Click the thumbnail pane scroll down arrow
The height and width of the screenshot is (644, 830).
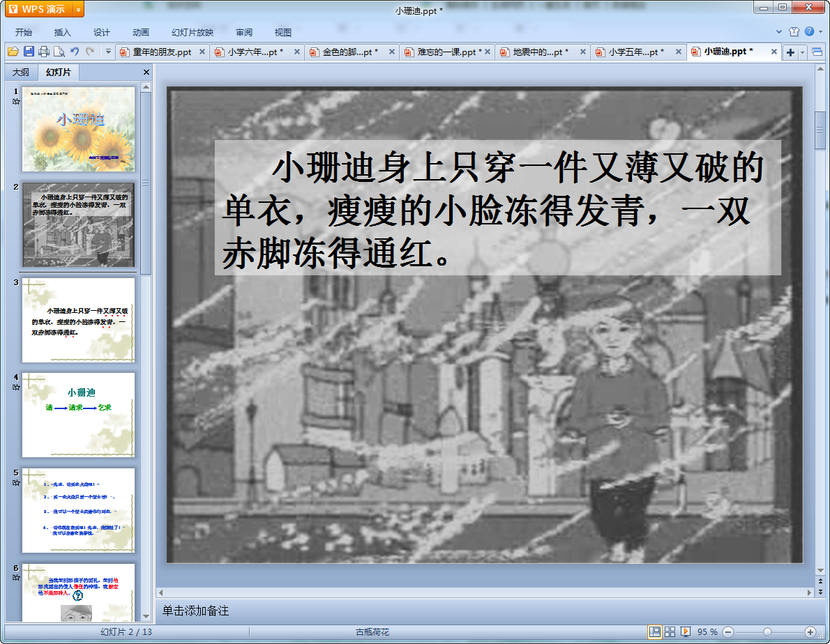(x=146, y=617)
